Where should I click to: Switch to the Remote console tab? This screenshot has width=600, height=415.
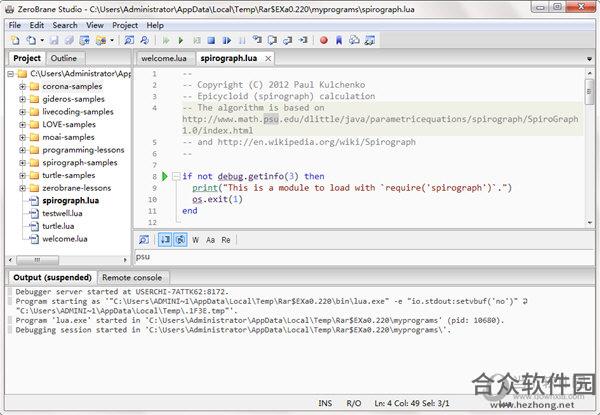coord(132,278)
